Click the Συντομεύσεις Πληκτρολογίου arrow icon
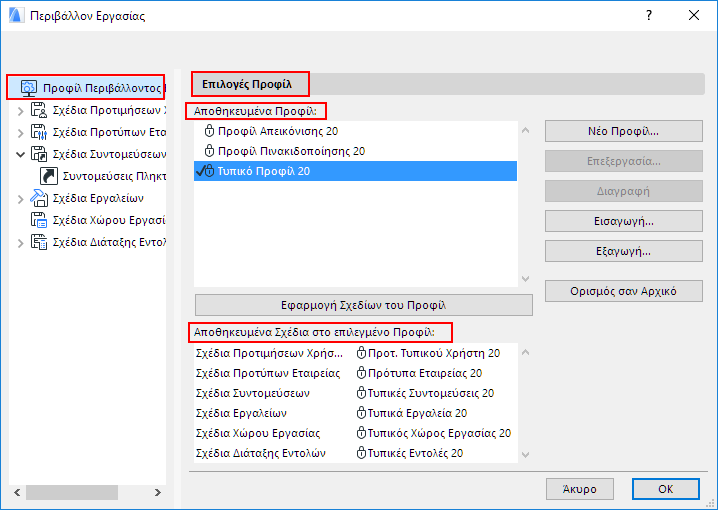 pos(48,176)
